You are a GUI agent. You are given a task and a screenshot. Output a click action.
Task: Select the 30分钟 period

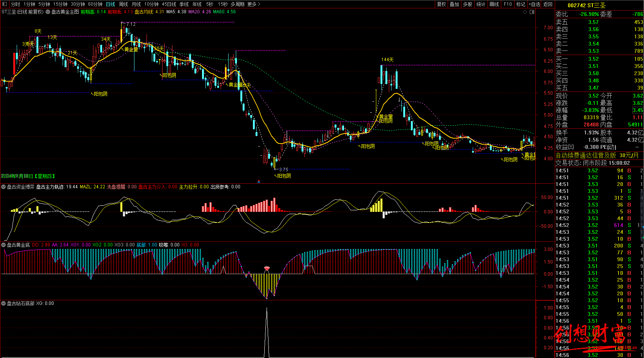click(78, 4)
